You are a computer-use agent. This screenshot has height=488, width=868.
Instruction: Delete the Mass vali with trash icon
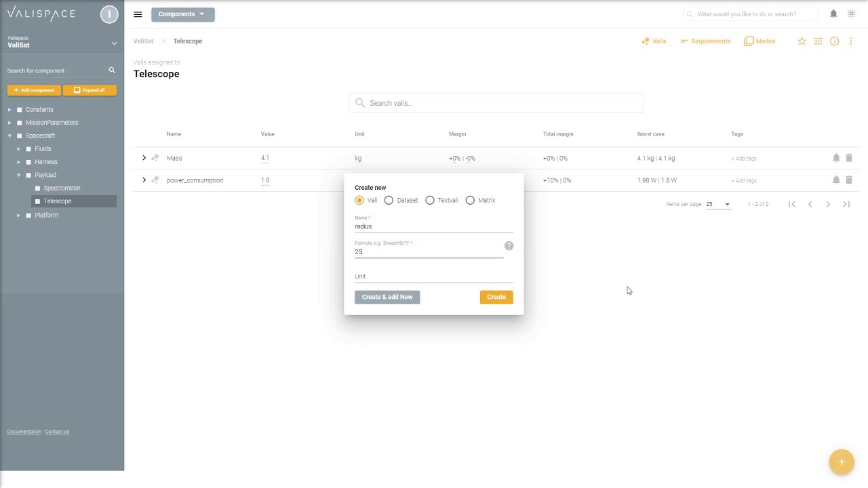click(849, 158)
